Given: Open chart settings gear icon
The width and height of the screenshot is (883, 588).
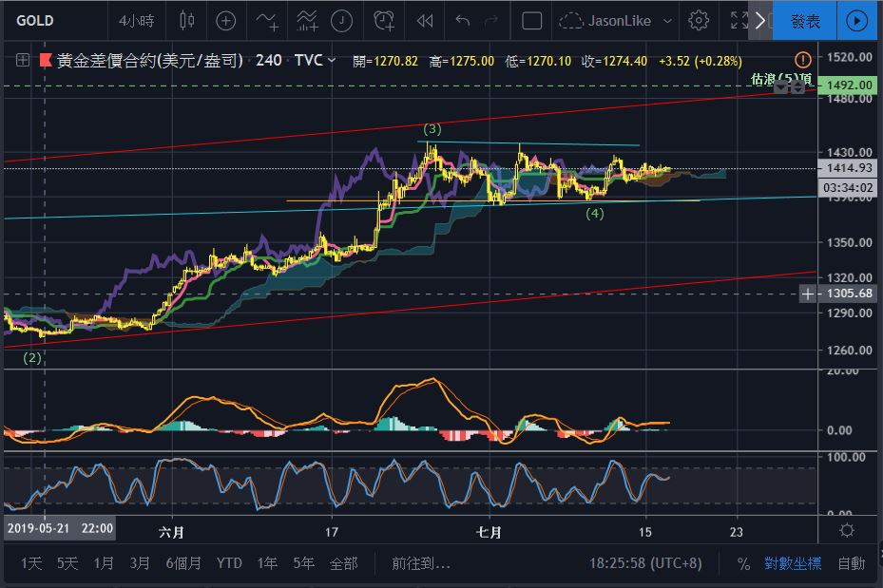Looking at the screenshot, I should pos(699,20).
